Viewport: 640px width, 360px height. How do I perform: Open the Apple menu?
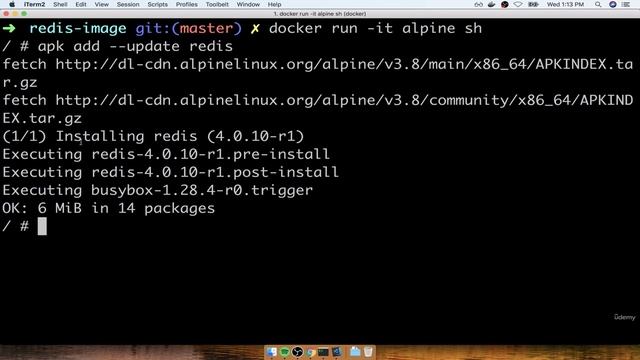pos(12,4)
